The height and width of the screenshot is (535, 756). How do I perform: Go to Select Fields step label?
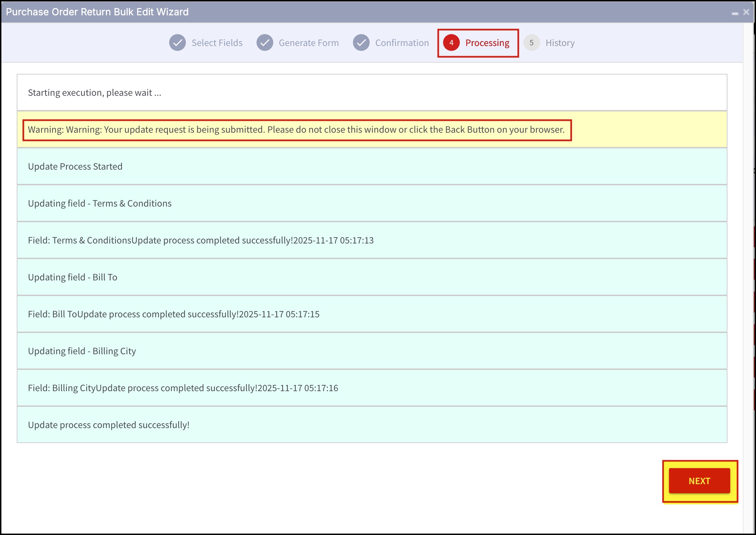click(217, 43)
